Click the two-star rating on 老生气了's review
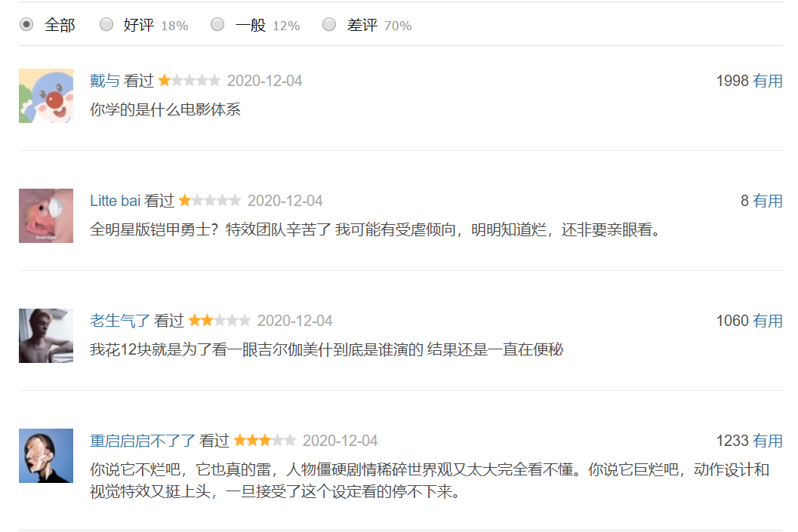 pyautogui.click(x=220, y=321)
